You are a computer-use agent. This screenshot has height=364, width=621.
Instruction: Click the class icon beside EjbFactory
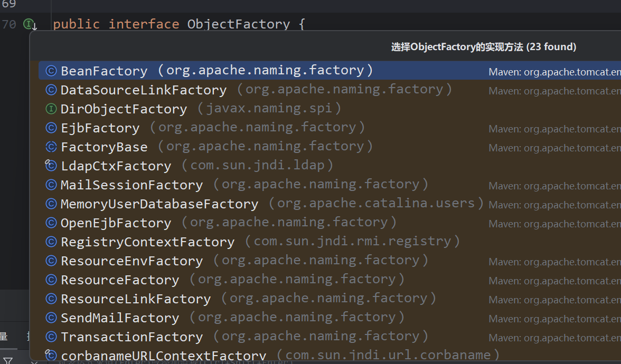pos(51,128)
